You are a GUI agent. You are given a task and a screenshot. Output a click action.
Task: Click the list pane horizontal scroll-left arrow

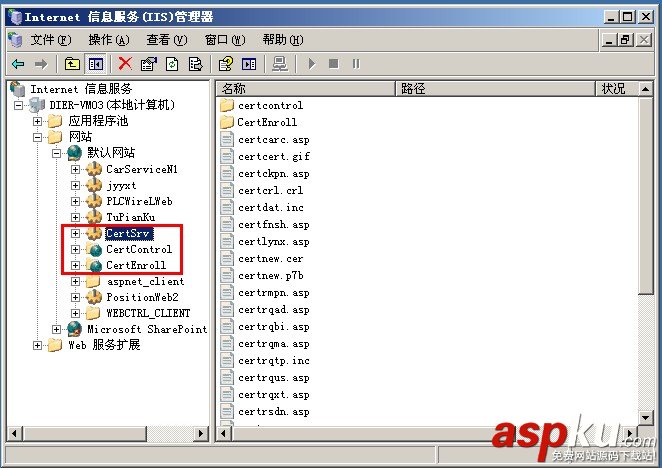click(223, 433)
